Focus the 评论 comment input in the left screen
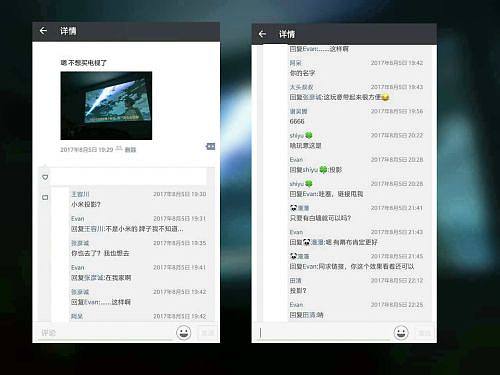The image size is (500, 375). 105,333
